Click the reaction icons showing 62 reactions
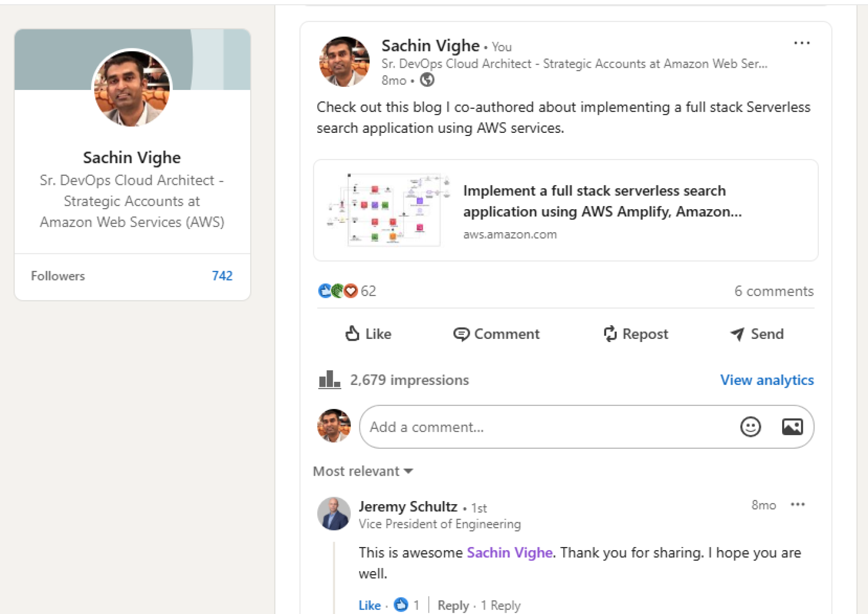Image resolution: width=868 pixels, height=614 pixels. point(337,291)
